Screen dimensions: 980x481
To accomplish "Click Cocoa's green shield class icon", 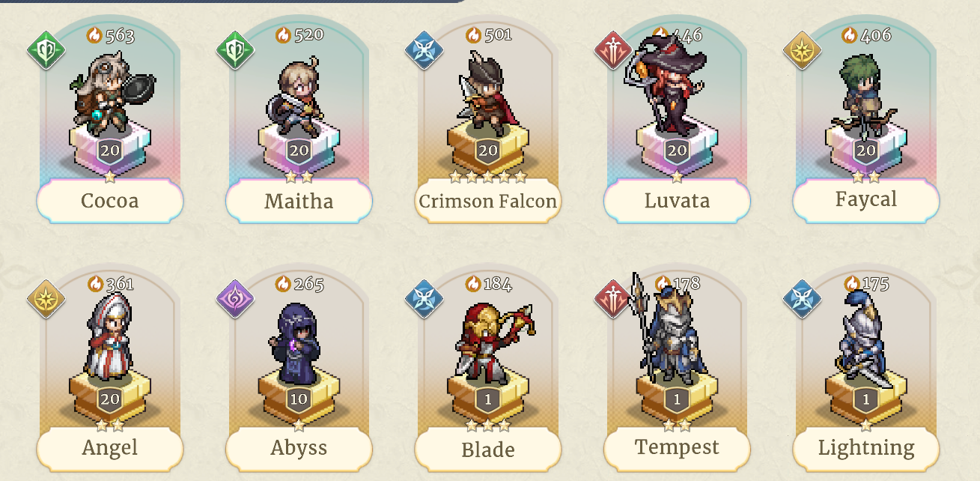I will pyautogui.click(x=46, y=51).
